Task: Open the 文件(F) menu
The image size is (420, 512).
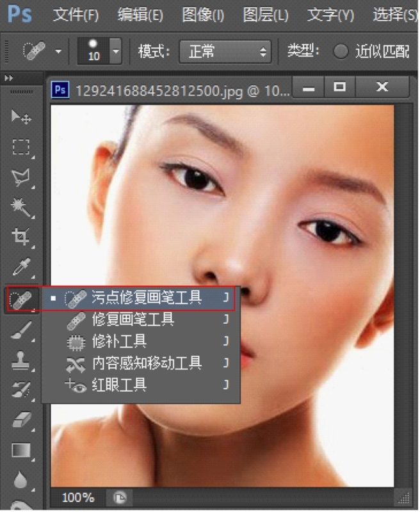Action: pos(76,15)
